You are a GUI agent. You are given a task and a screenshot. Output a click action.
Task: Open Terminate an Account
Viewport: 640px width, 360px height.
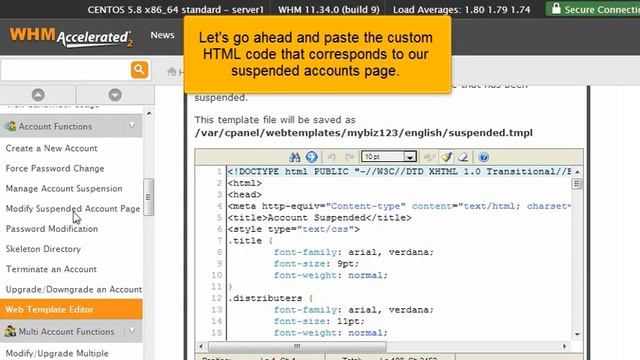[x=51, y=269]
